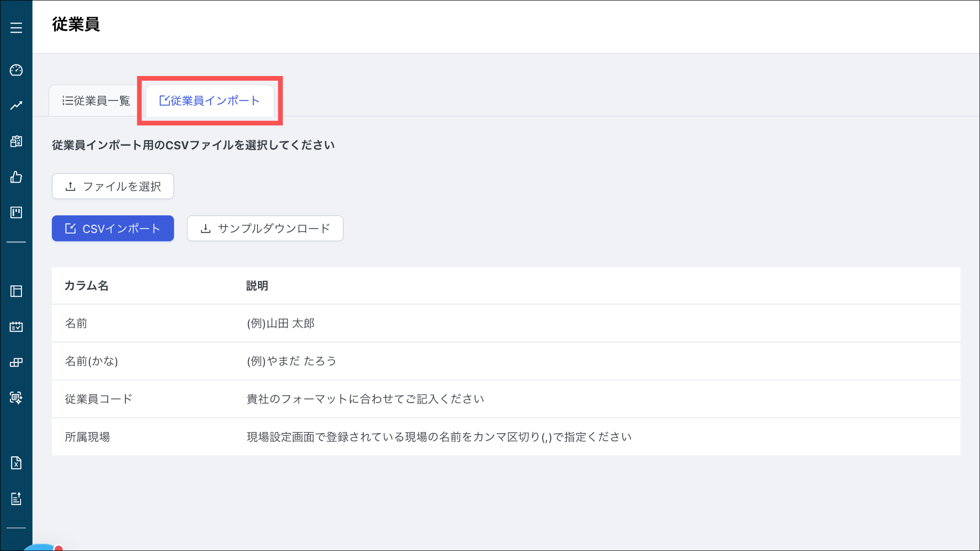Open the hamburger menu in sidebar
Image resolution: width=980 pixels, height=551 pixels.
pyautogui.click(x=16, y=28)
